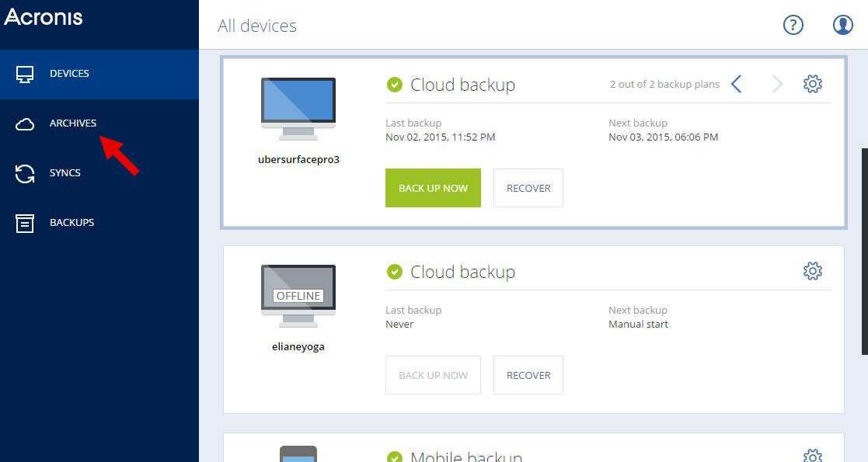Viewport: 868px width, 462px height.
Task: Click the Devices monitor icon in sidebar
Action: click(25, 74)
